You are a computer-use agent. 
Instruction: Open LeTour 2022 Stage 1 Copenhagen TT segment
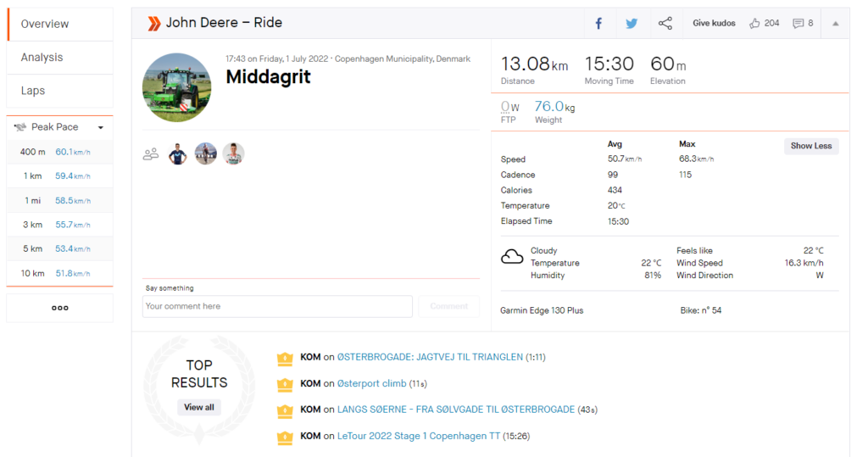click(419, 436)
